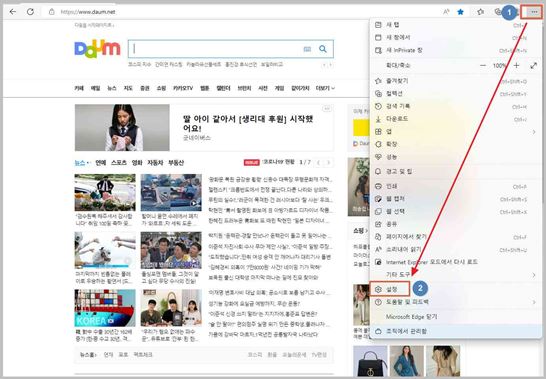
Task: Go to previous news page arrow beside 1/7
Action: (x=318, y=162)
